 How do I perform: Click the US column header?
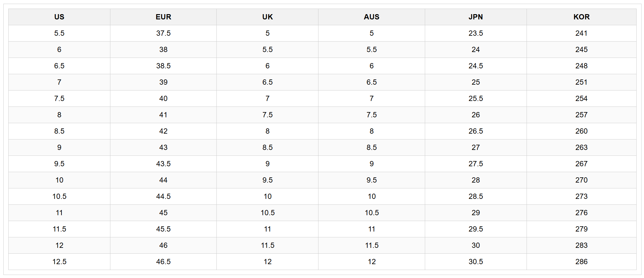[x=59, y=17]
